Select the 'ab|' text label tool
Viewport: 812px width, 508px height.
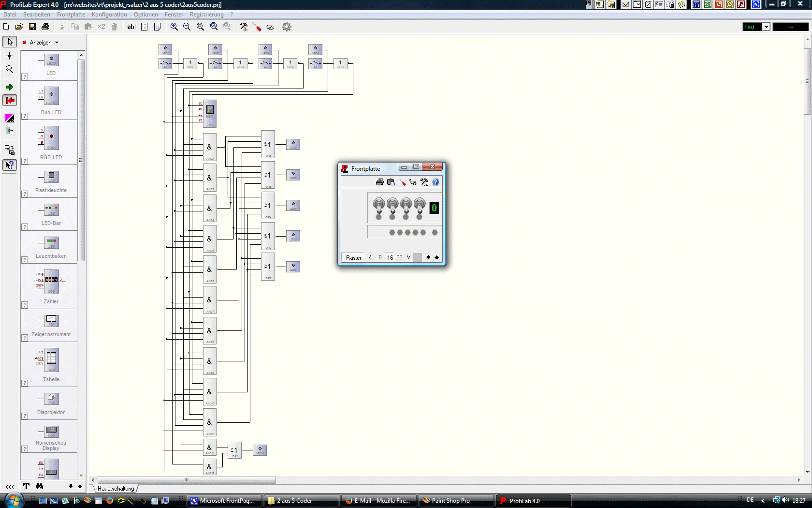click(x=131, y=27)
